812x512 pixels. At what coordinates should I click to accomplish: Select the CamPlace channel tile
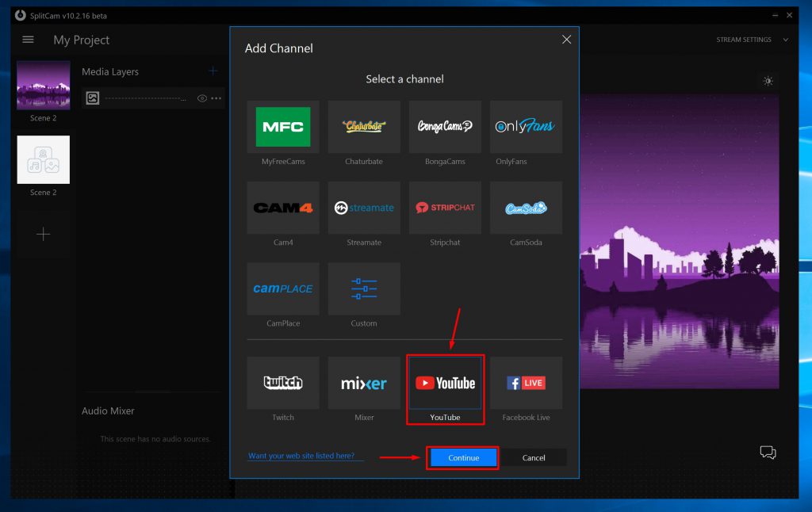[283, 288]
